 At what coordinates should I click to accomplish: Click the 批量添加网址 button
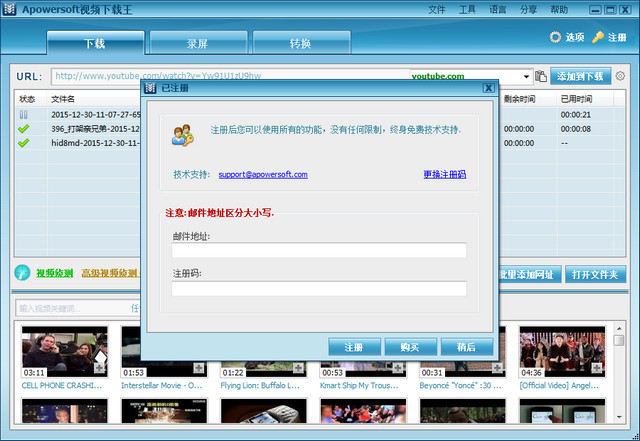(x=530, y=275)
